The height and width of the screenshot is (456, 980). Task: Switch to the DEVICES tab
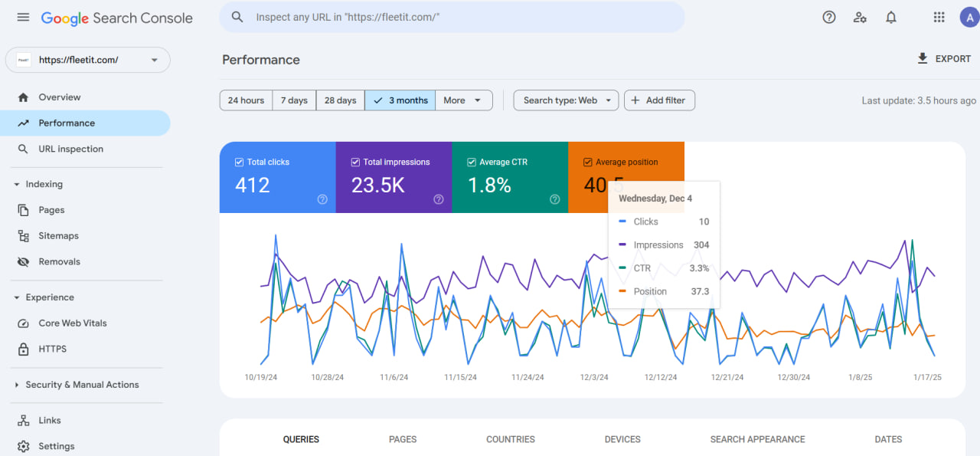click(622, 439)
